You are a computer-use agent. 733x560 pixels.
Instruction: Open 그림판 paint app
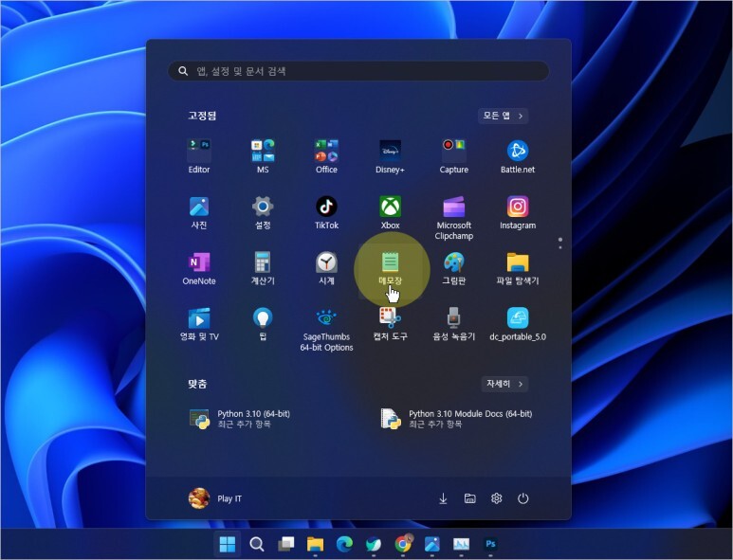454,268
